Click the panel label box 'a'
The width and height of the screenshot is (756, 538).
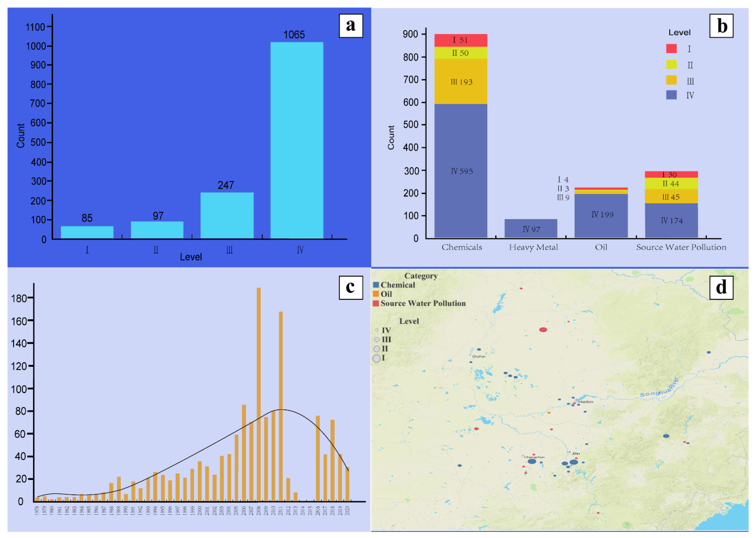(351, 26)
